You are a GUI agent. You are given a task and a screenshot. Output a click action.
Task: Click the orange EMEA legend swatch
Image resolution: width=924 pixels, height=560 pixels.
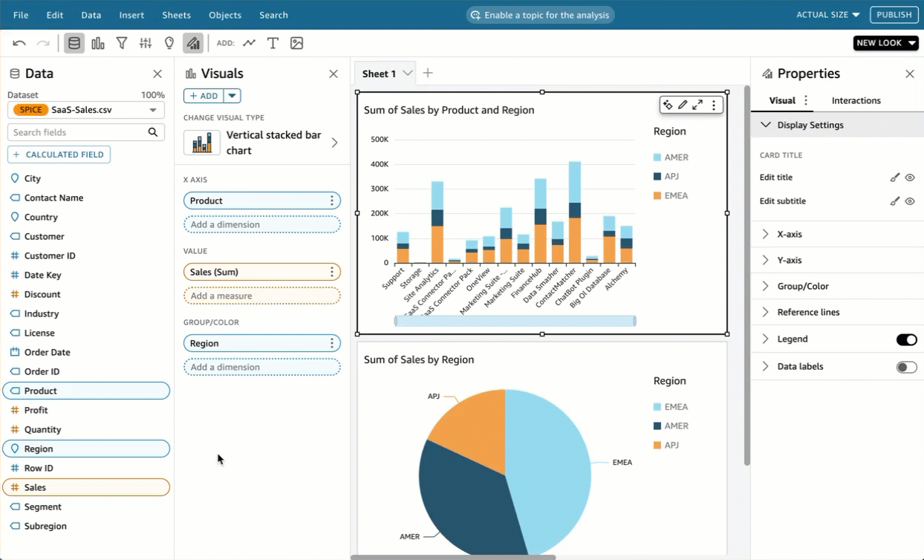tap(657, 196)
